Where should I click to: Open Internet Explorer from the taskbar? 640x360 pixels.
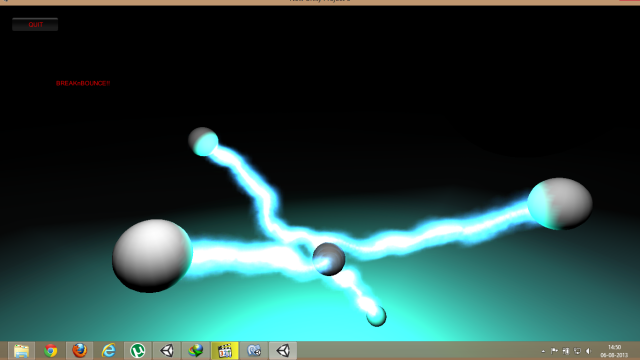[109, 351]
